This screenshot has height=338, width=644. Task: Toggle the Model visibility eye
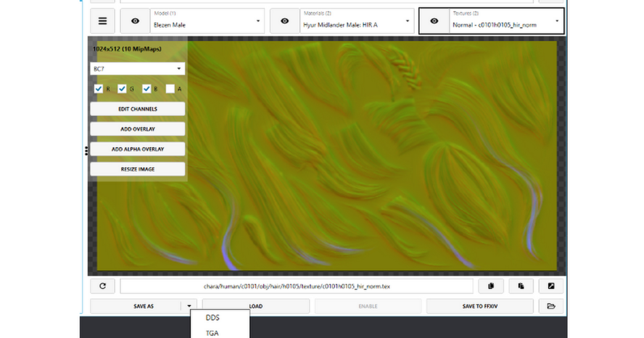135,21
